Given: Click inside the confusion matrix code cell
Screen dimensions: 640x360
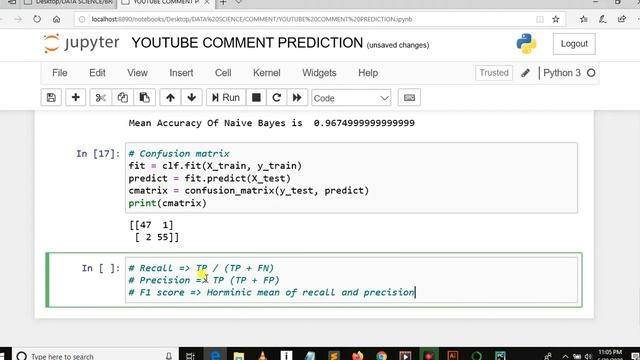Looking at the screenshot, I should [351, 178].
